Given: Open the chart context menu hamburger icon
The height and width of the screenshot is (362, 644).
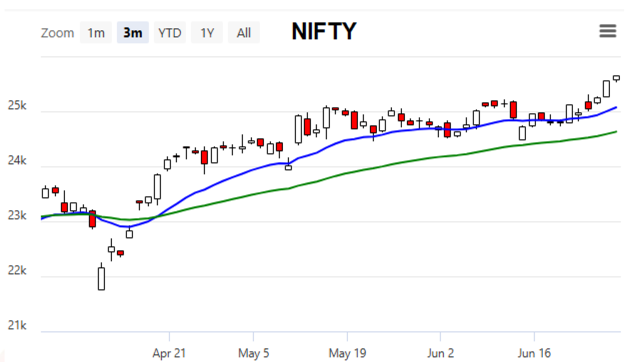Looking at the screenshot, I should 607,31.
